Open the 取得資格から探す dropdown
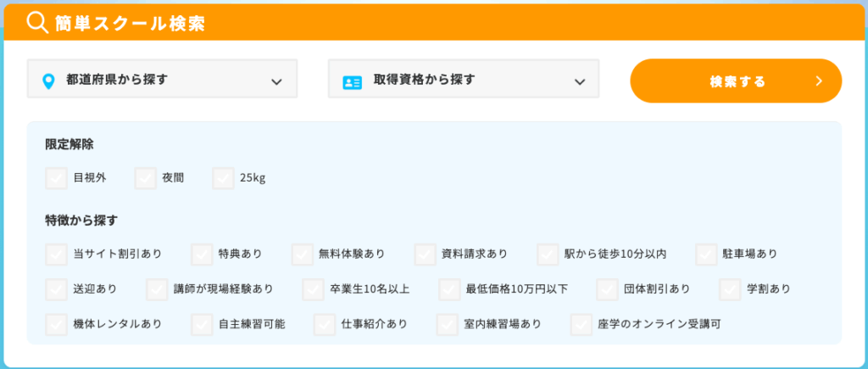868x369 pixels. click(463, 80)
